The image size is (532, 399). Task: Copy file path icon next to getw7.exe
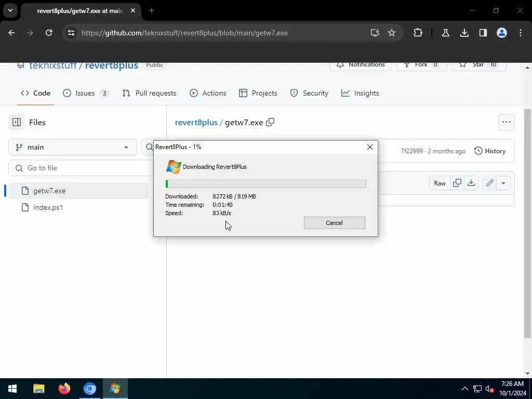270,122
